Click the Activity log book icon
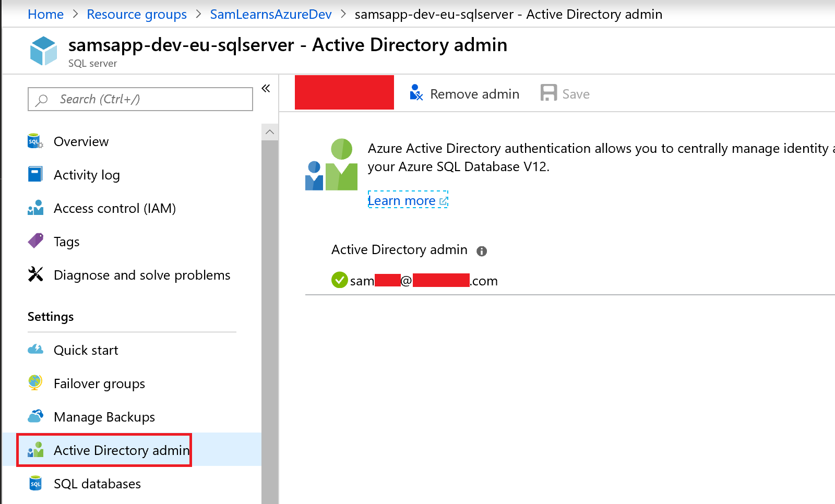Screen dimensions: 835x504 pyautogui.click(x=35, y=174)
